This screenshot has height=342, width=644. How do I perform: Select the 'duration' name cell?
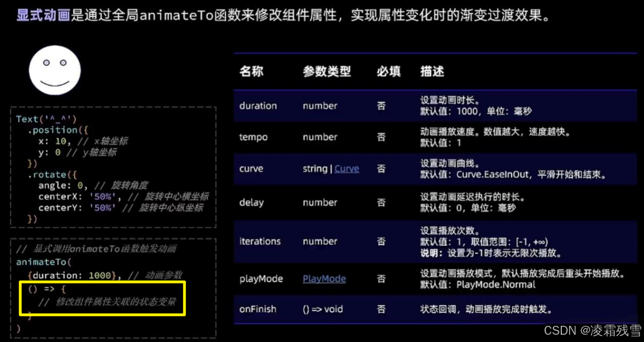pos(258,105)
